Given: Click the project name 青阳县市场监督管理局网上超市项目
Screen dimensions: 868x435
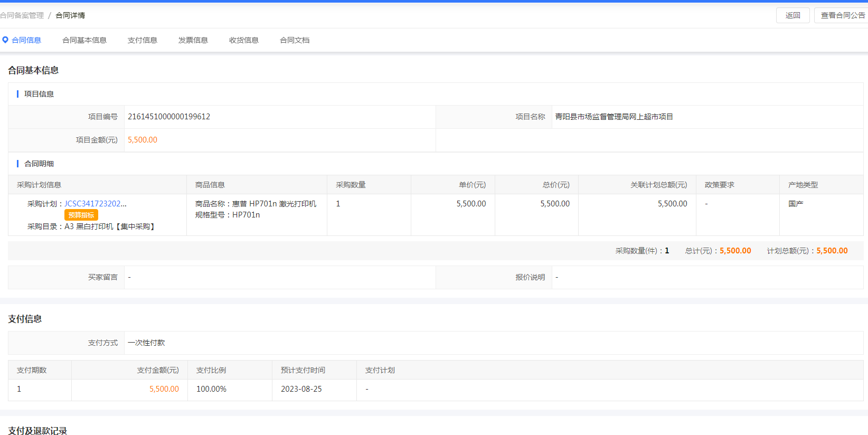Looking at the screenshot, I should point(614,117).
